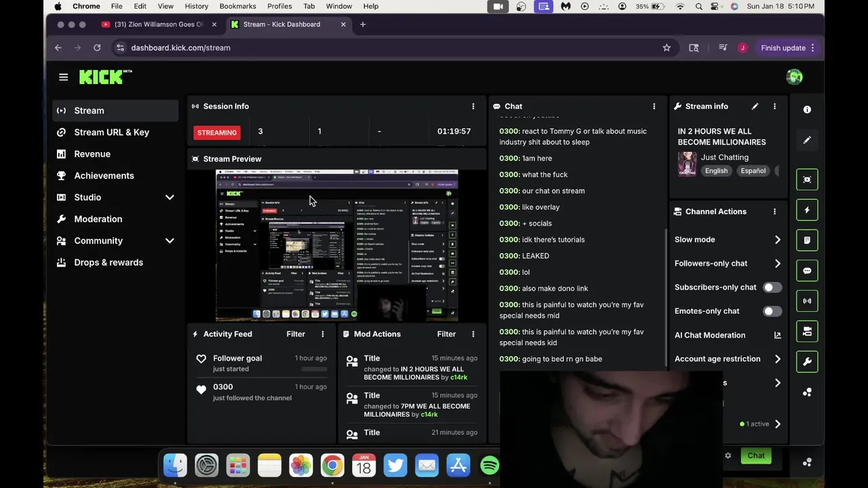Go to Achievements in sidebar
Viewport: 868px width, 488px height.
click(x=116, y=176)
